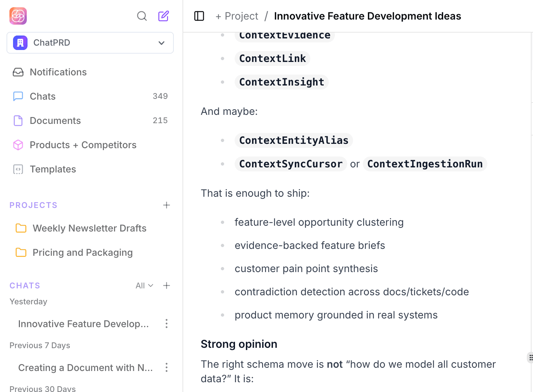Open Creating a Document with N... chat
533x392 pixels.
85,367
